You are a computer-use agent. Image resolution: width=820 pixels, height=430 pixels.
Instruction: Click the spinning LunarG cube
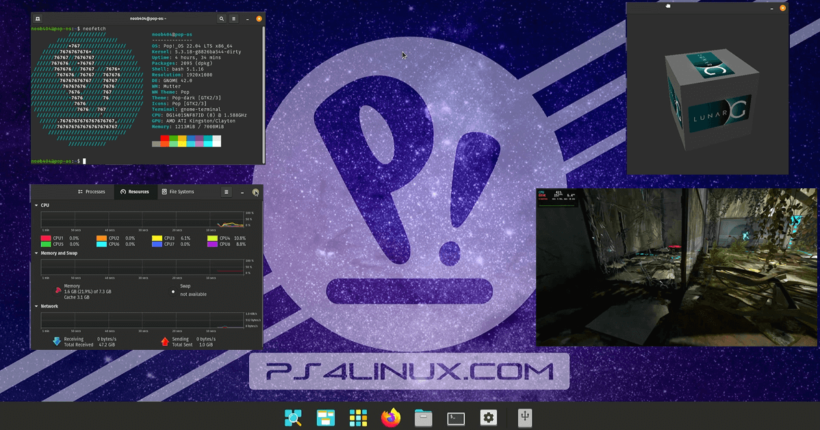[x=712, y=98]
